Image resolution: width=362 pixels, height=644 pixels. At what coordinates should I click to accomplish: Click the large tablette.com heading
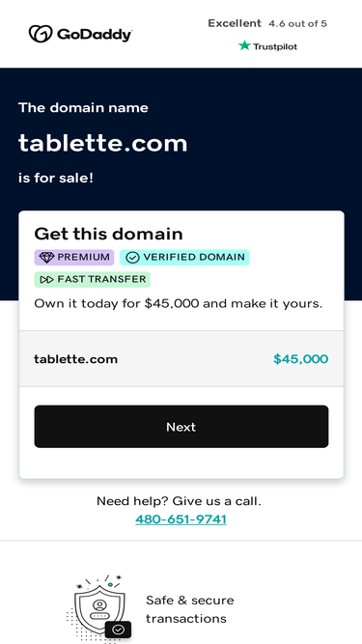pos(102,143)
